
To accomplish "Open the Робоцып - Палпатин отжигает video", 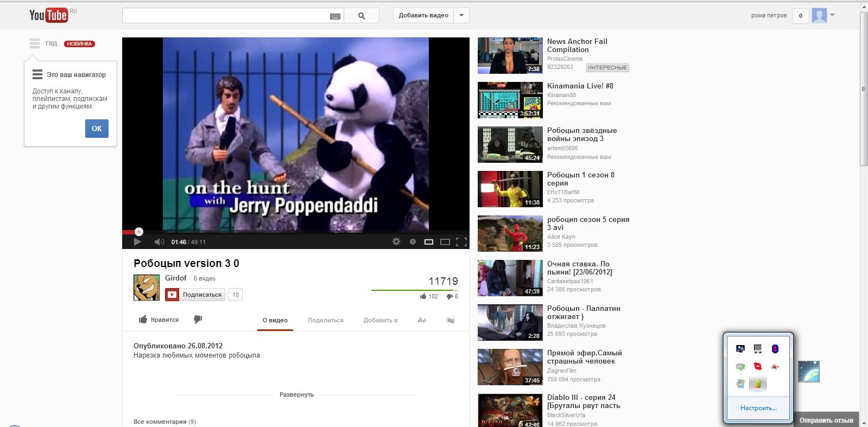I will click(584, 313).
